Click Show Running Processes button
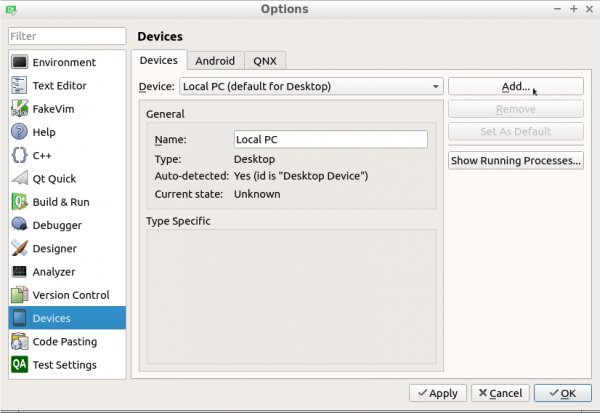Screen dimensions: 600x413 pyautogui.click(x=515, y=160)
